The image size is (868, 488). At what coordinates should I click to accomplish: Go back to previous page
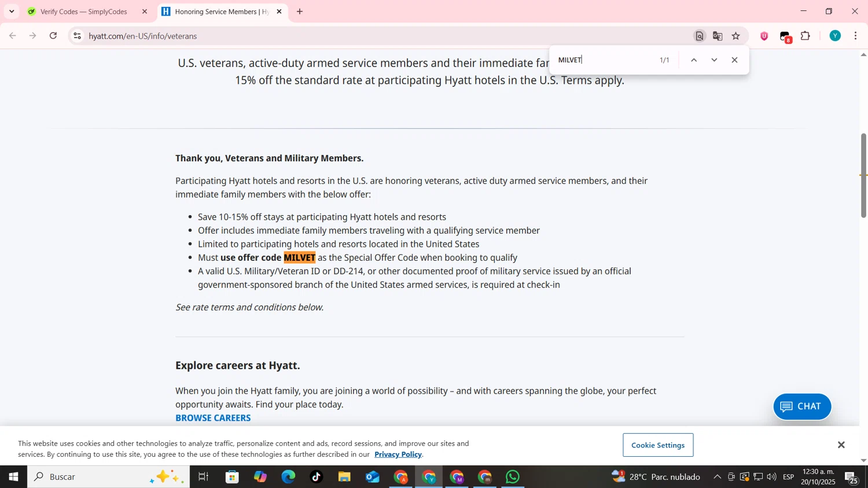pos(13,36)
